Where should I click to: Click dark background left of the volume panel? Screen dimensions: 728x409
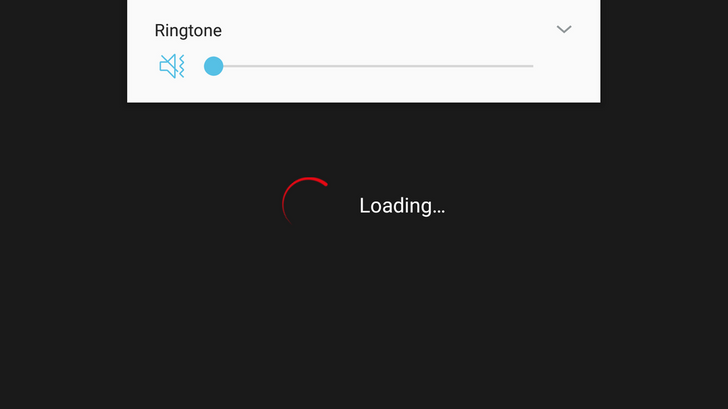tap(63, 51)
